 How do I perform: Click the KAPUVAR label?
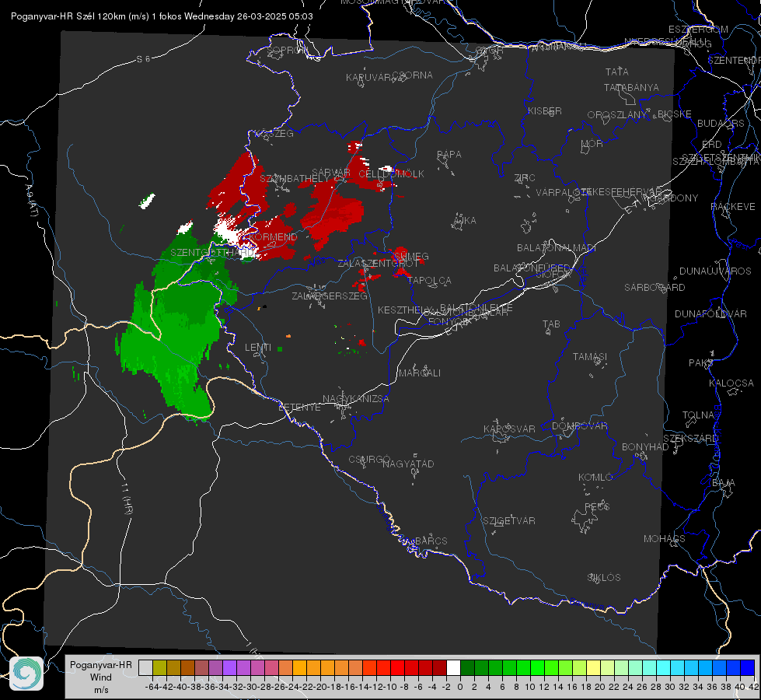[x=368, y=78]
